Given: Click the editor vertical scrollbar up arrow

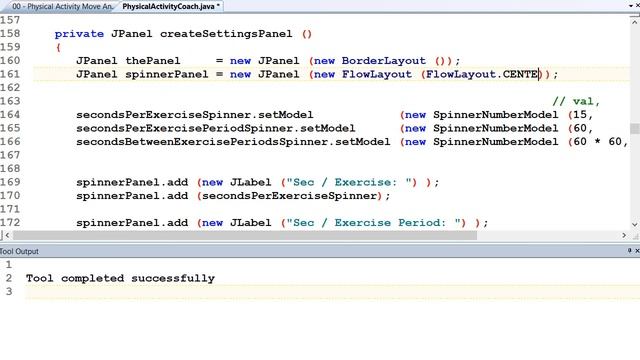Looking at the screenshot, I should (635, 22).
